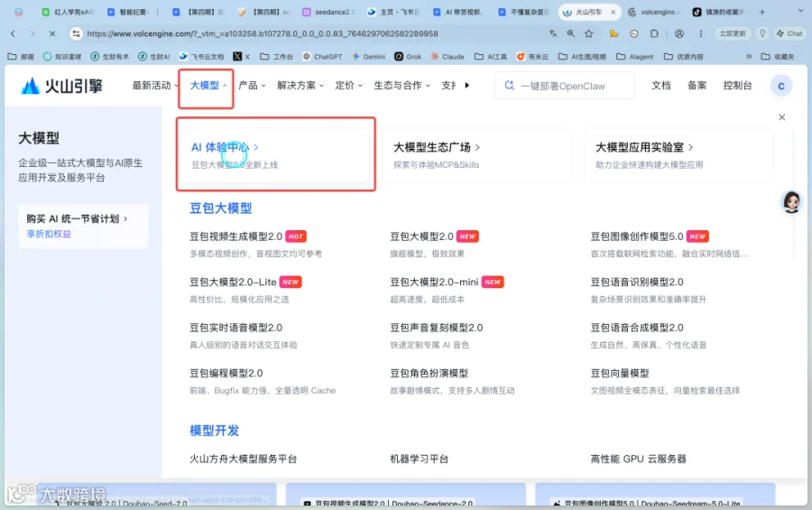The image size is (812, 510).
Task: Open ChatGPT bookmark in bookmarks bar
Action: click(322, 57)
